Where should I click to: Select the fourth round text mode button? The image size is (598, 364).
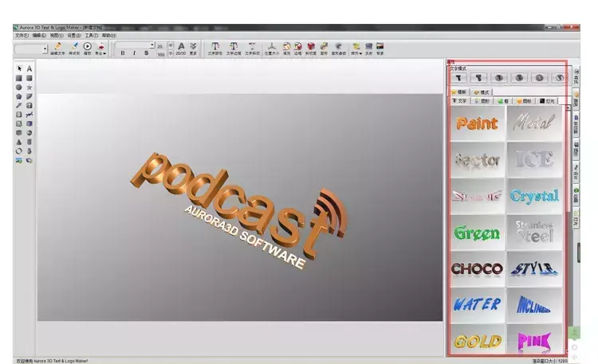tap(519, 78)
